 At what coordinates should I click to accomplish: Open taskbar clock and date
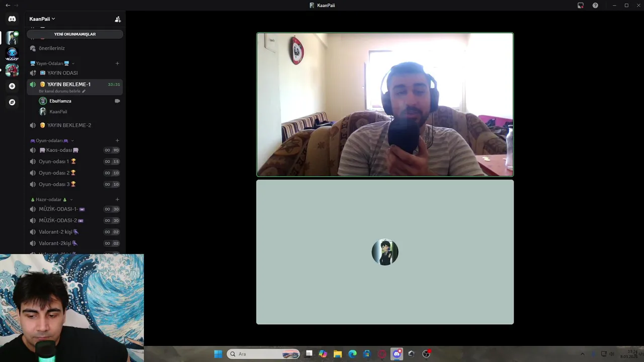click(629, 354)
